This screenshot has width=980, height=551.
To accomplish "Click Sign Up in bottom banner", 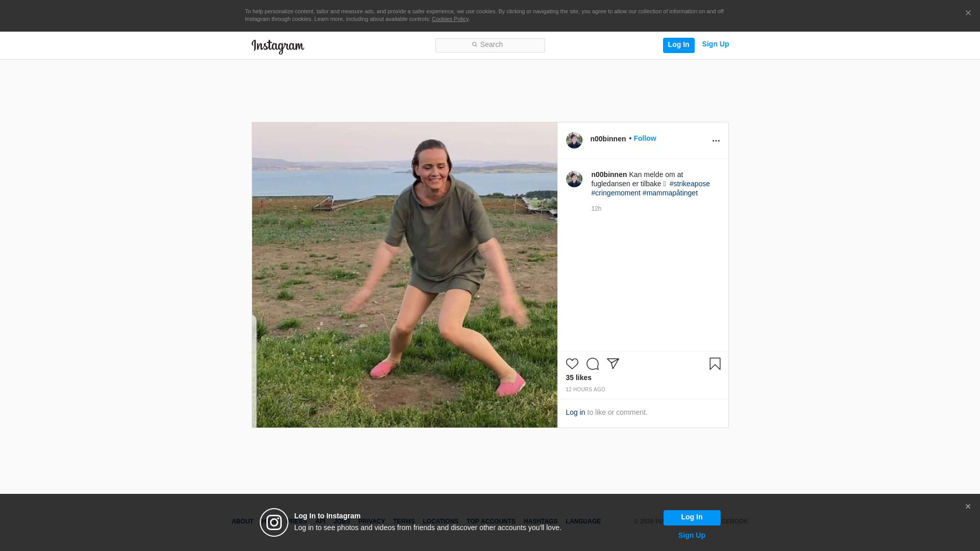I will tap(692, 535).
